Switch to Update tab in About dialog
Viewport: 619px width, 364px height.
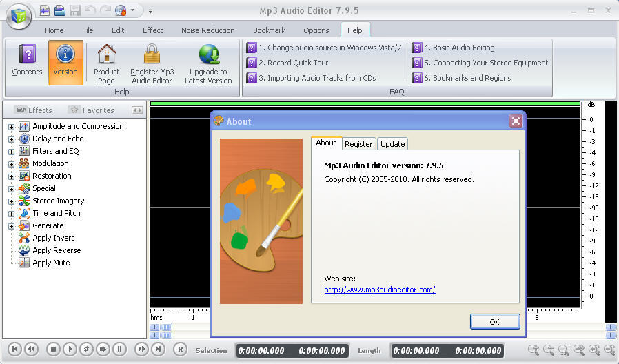392,144
